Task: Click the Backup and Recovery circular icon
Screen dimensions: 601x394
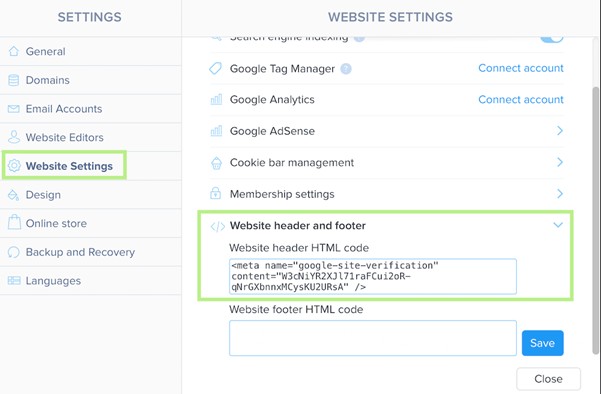Action: (14, 252)
